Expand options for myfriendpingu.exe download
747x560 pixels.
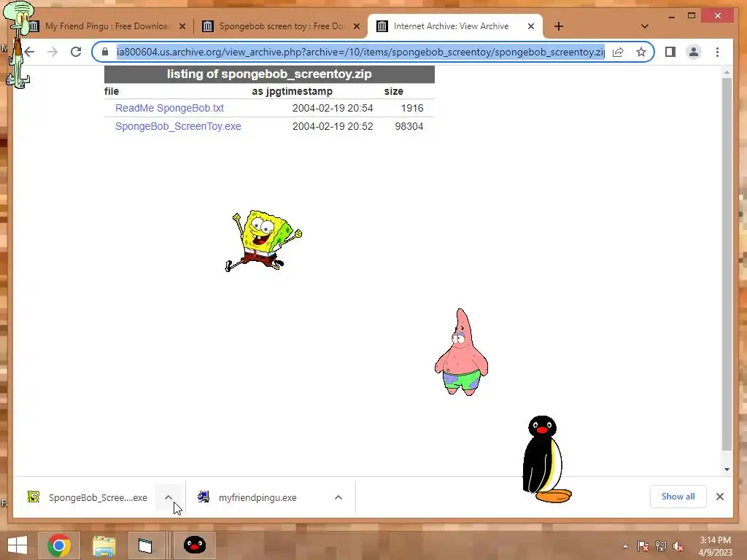pyautogui.click(x=338, y=497)
